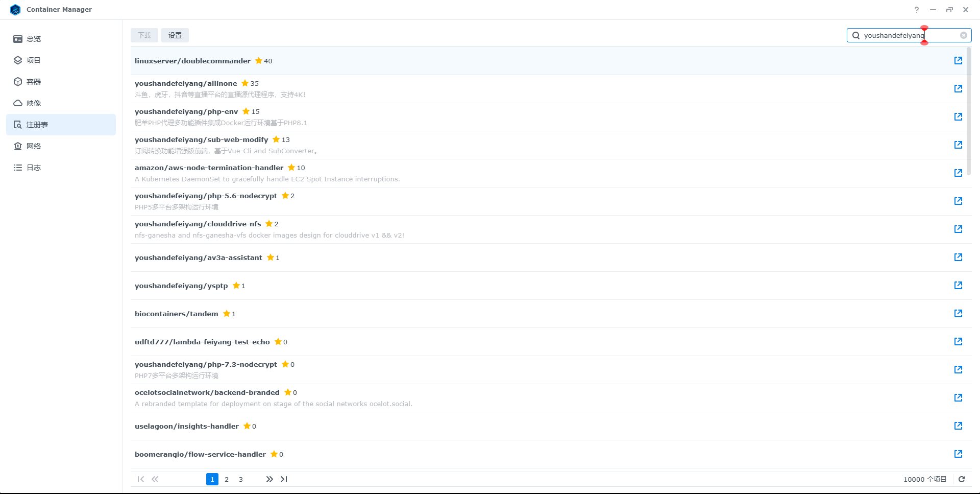Select page 3 in pagination

[x=241, y=479]
